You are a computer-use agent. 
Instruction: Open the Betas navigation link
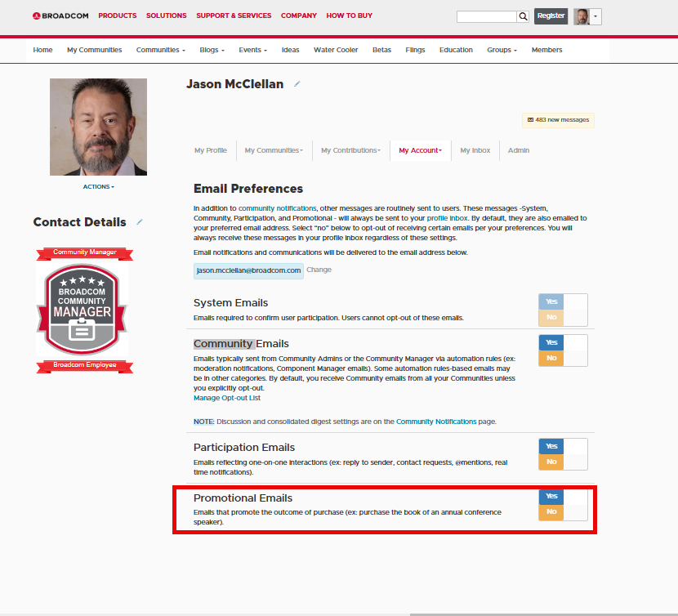(381, 50)
